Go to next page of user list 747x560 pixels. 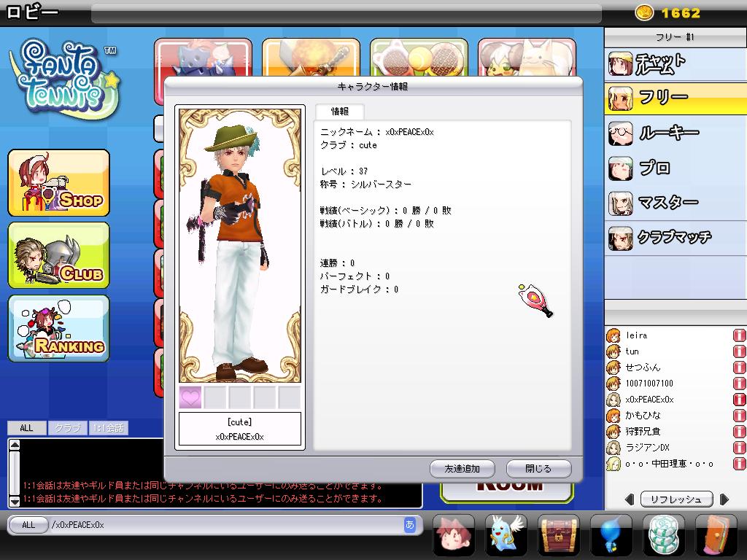(724, 499)
